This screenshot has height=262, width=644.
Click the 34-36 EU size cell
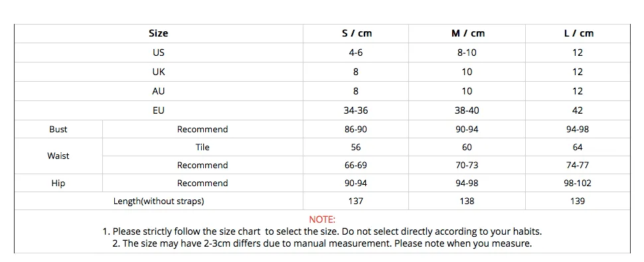(356, 110)
